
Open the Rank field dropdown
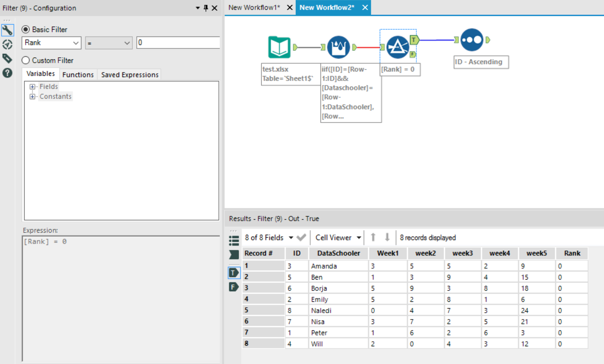(x=51, y=43)
